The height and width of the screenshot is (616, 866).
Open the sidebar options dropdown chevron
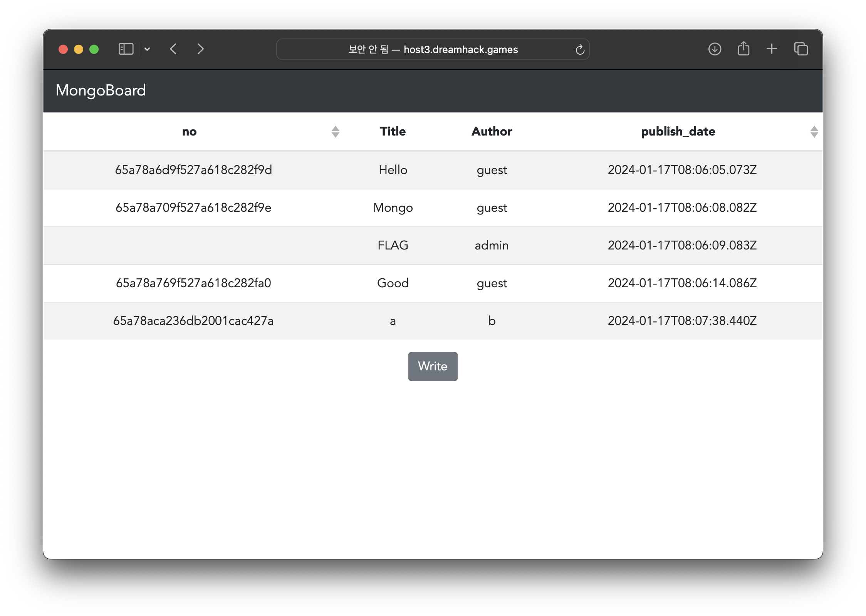147,49
